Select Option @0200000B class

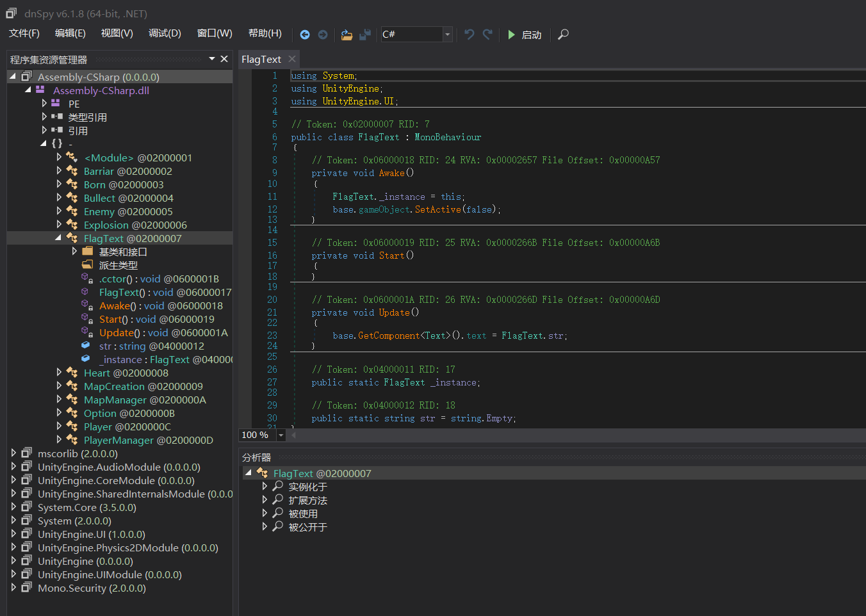click(x=129, y=413)
